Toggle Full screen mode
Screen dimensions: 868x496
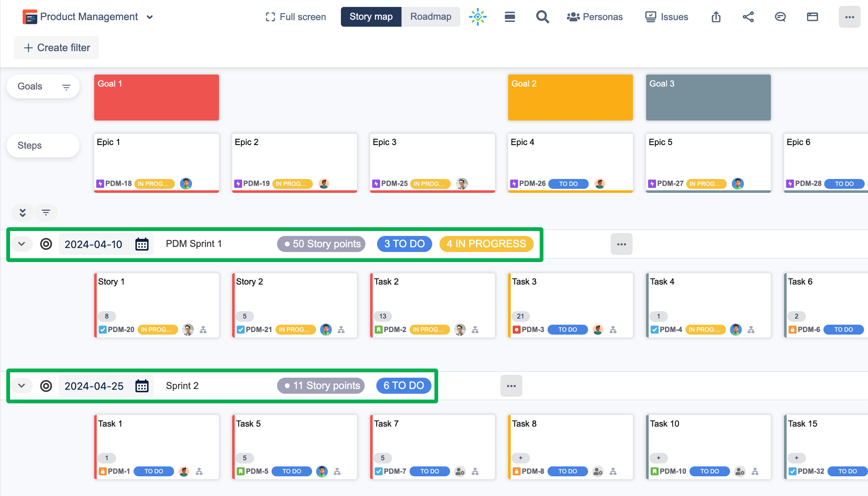point(296,17)
